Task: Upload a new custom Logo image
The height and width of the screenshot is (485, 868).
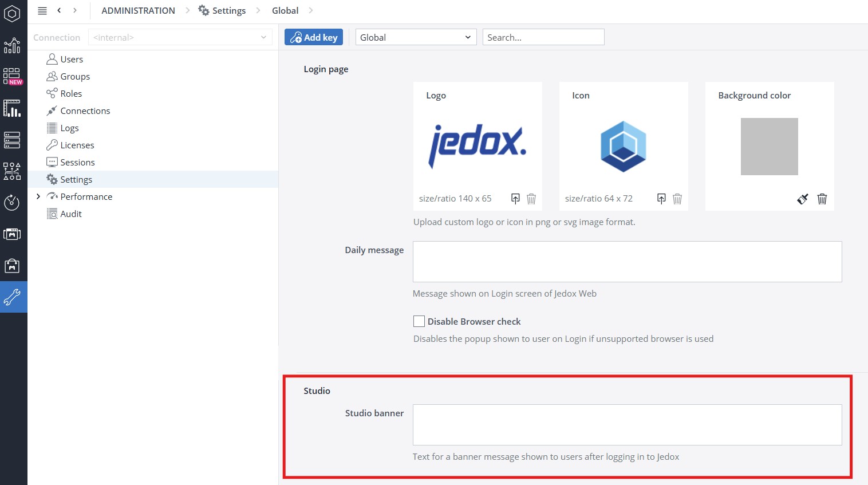Action: point(515,198)
